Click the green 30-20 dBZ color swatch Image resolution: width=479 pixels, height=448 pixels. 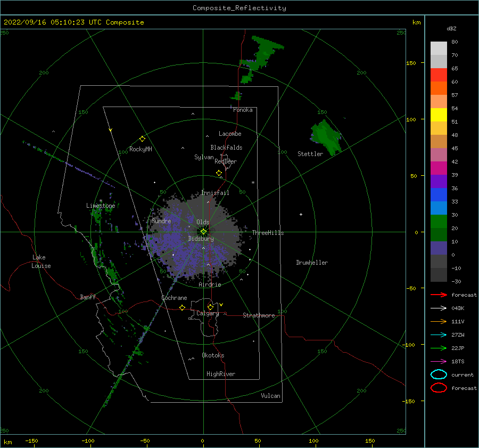coord(439,222)
